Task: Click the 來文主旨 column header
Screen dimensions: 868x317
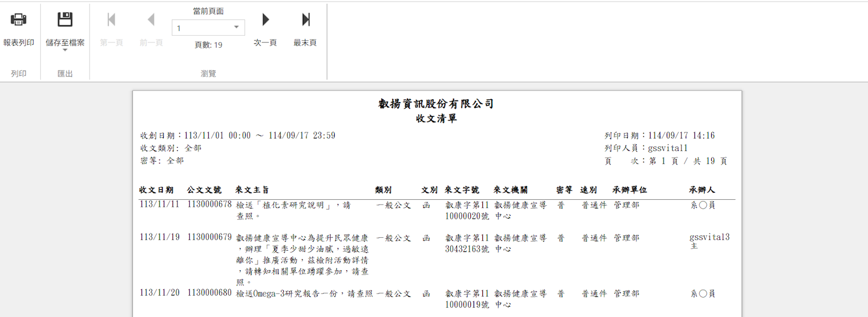Action: pyautogui.click(x=252, y=190)
